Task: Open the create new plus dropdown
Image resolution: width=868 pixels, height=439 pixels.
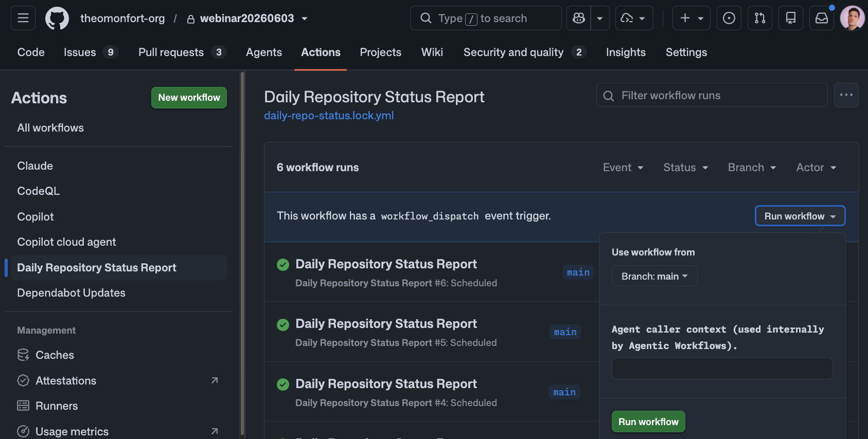Action: tap(692, 18)
